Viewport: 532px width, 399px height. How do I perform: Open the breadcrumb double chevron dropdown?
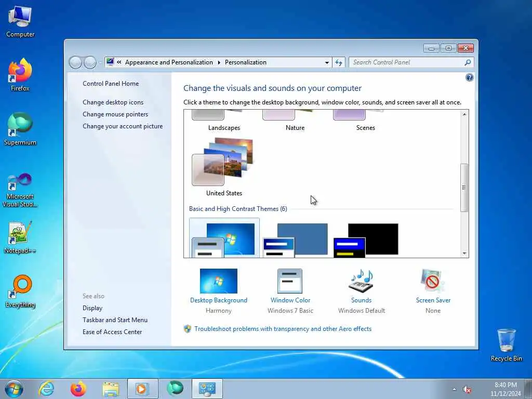(119, 62)
